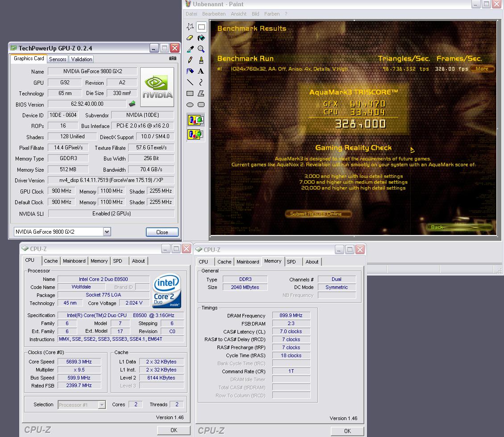This screenshot has width=504, height=437.
Task: Click the BIOS Version field 62.92.40.00.00
Action: pos(87,104)
